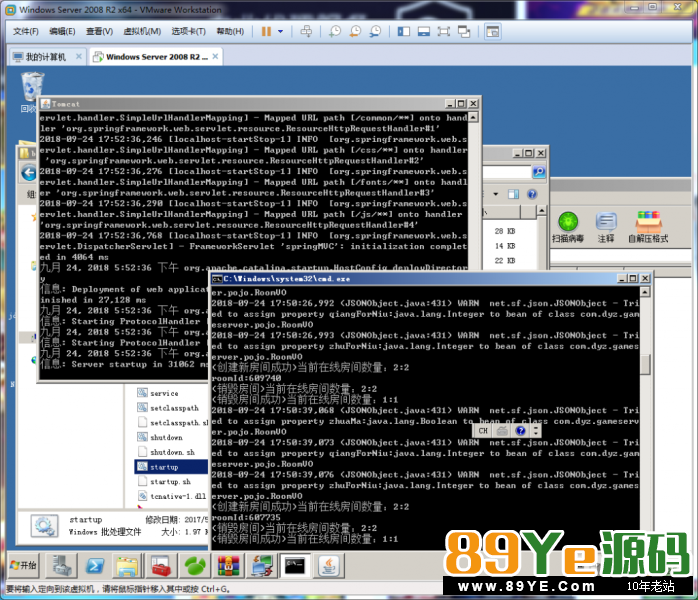
Task: Select the setclasspath batch file
Action: (x=168, y=408)
